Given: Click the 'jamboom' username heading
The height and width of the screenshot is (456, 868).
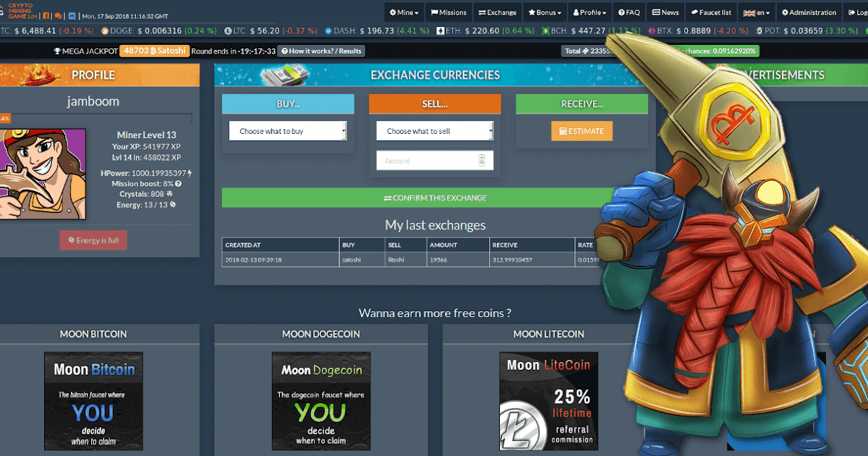Looking at the screenshot, I should click(x=93, y=101).
